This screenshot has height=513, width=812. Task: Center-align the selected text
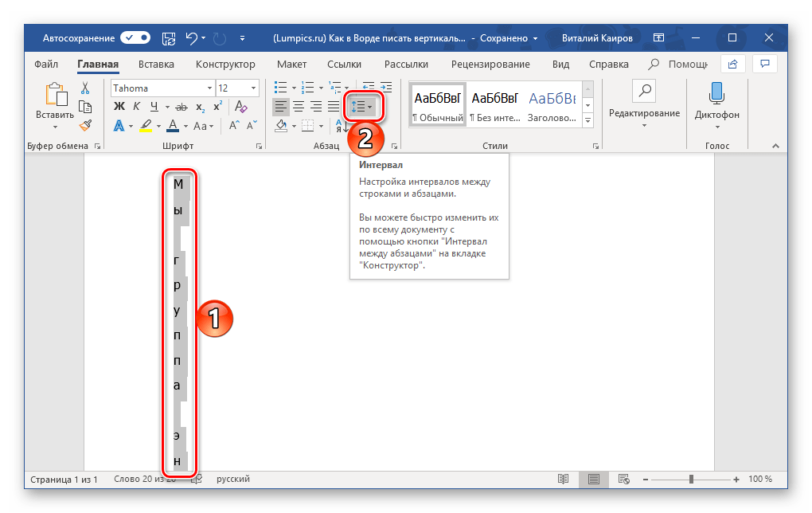[x=299, y=107]
